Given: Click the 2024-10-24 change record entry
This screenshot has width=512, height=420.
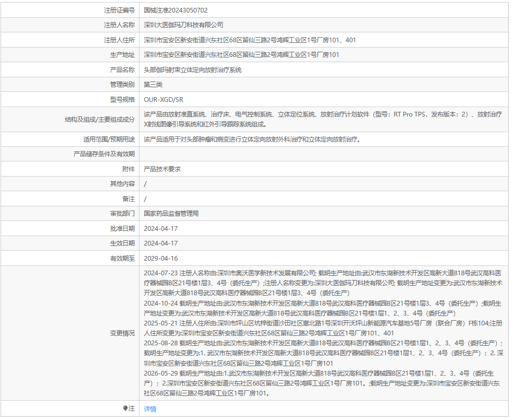Looking at the screenshot, I should click(x=323, y=308).
